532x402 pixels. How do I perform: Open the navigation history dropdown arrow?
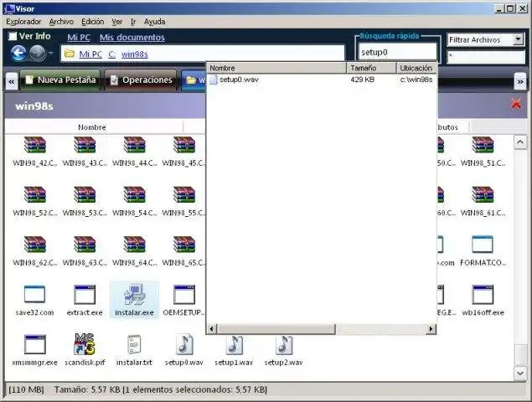point(50,54)
